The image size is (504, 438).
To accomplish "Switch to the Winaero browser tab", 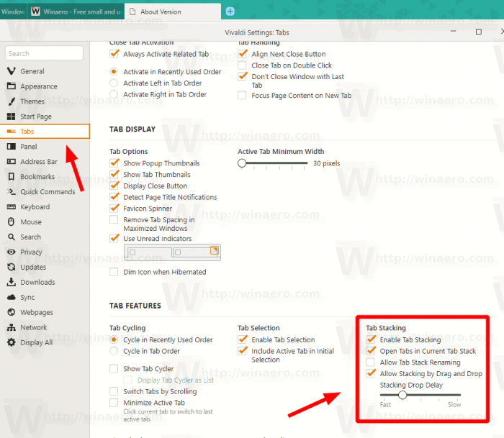I will coord(76,12).
